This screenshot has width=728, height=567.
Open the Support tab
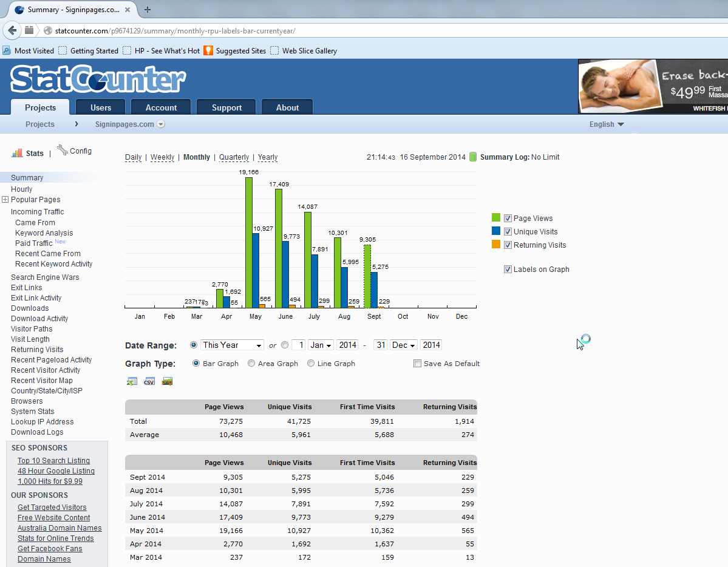click(226, 107)
